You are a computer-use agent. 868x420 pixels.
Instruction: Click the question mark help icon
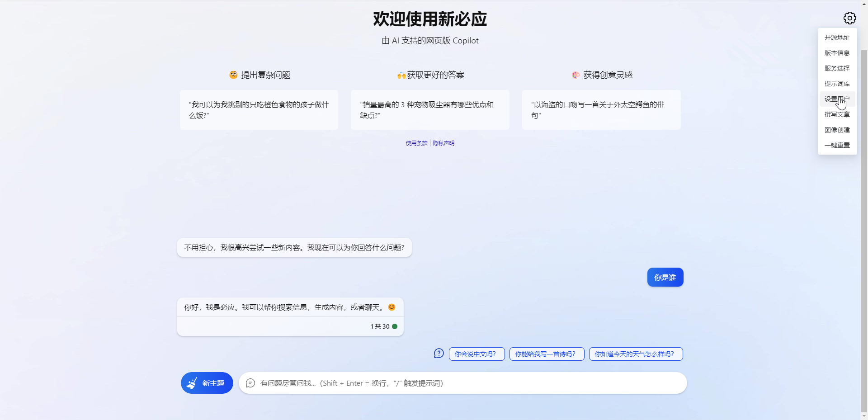coord(439,354)
